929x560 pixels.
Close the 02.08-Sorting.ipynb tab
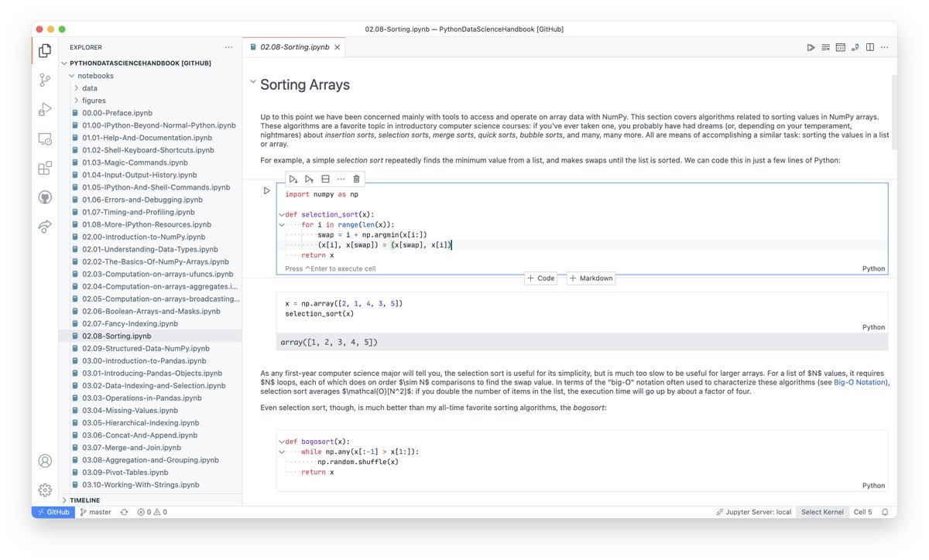(x=338, y=47)
